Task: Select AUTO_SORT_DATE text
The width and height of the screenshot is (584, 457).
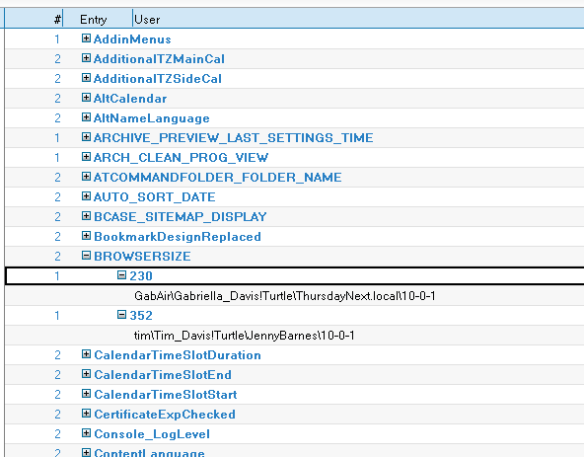Action: pyautogui.click(x=155, y=197)
